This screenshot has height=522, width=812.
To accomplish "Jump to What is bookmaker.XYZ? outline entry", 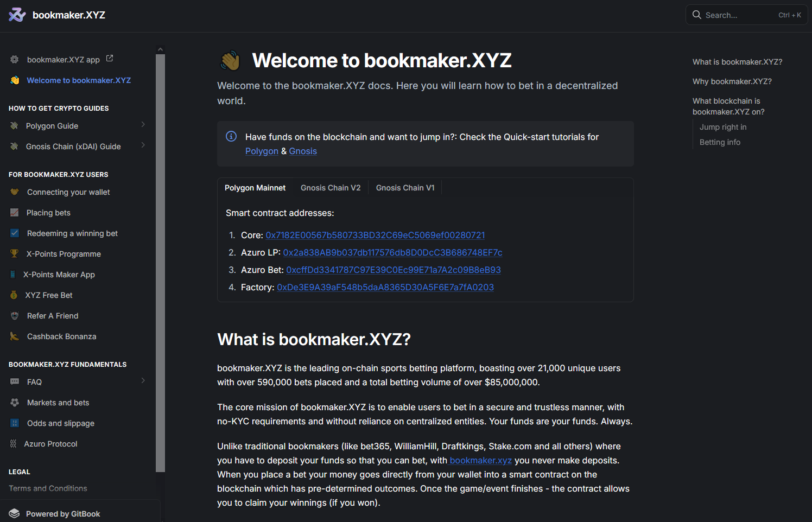I will 737,62.
